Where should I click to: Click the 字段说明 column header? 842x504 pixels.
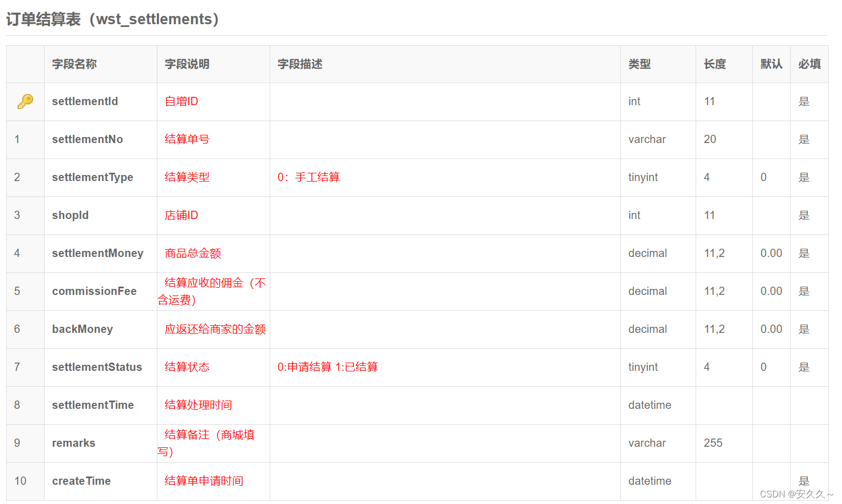coord(186,64)
